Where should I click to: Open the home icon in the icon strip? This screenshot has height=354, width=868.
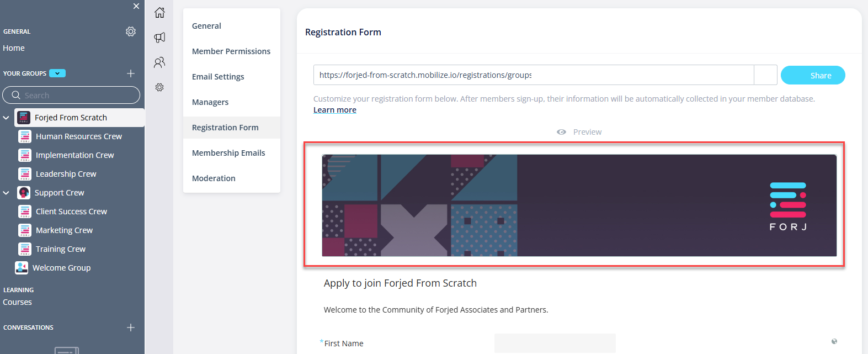(x=159, y=12)
